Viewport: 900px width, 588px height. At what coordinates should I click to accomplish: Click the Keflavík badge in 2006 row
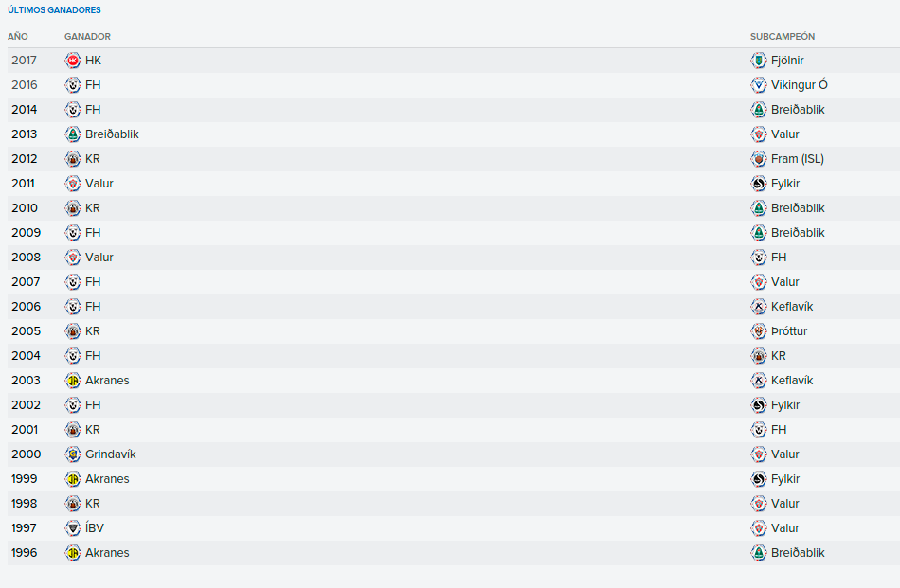[x=758, y=307]
